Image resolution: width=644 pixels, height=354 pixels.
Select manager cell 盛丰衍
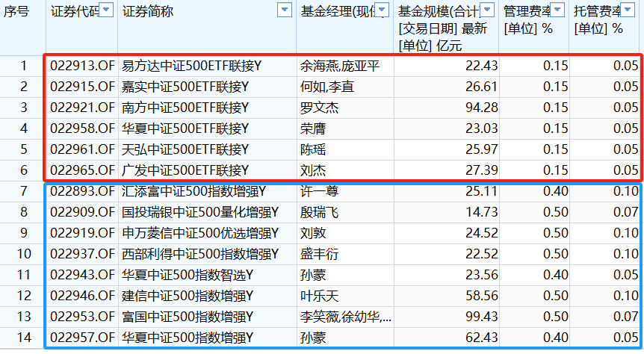tap(319, 254)
